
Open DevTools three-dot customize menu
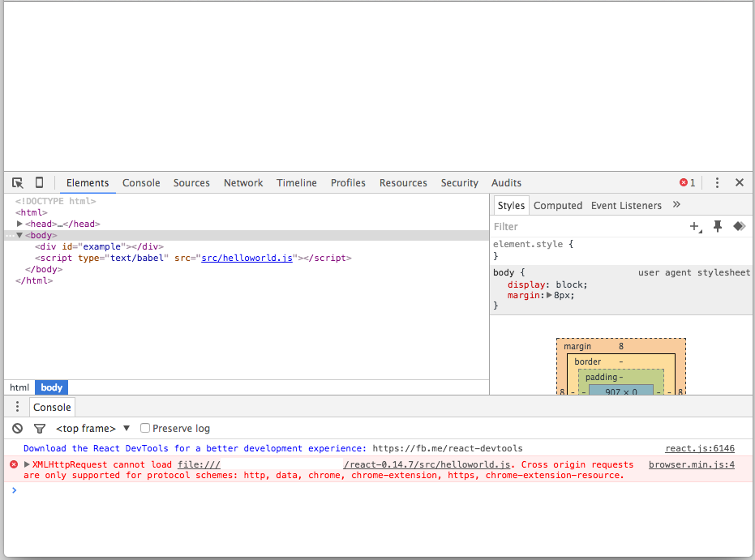(717, 183)
